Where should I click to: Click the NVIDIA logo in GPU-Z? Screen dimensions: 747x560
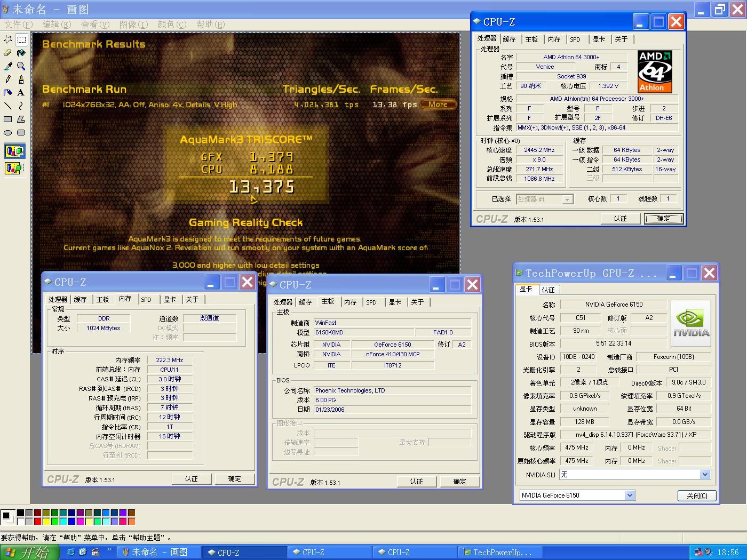pos(691,324)
